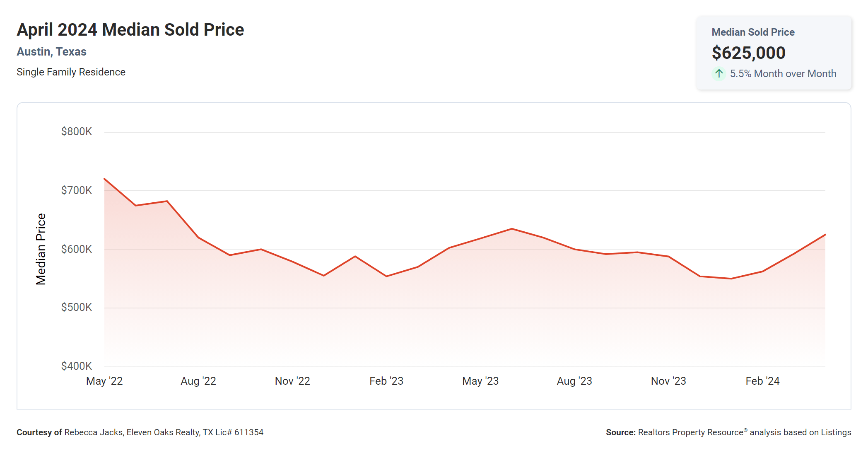Screen dimensions: 868x456
Task: Click the $600K y-axis label
Action: pyautogui.click(x=77, y=249)
